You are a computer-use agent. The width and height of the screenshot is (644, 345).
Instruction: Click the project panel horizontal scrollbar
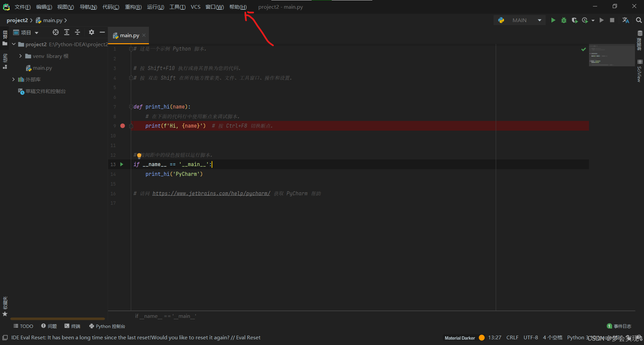(58, 319)
